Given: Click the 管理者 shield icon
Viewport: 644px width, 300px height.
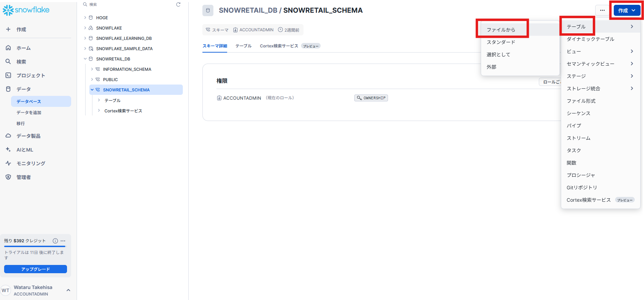Looking at the screenshot, I should coord(8,177).
